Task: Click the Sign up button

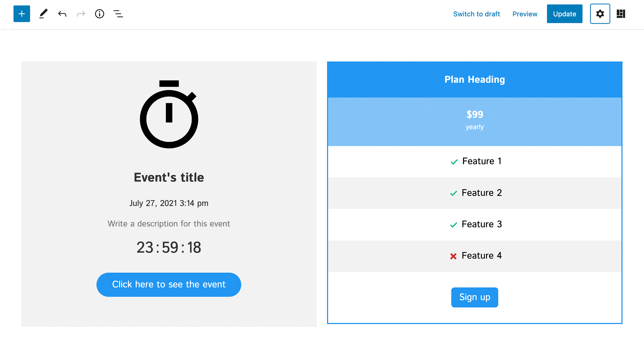Action: (475, 297)
